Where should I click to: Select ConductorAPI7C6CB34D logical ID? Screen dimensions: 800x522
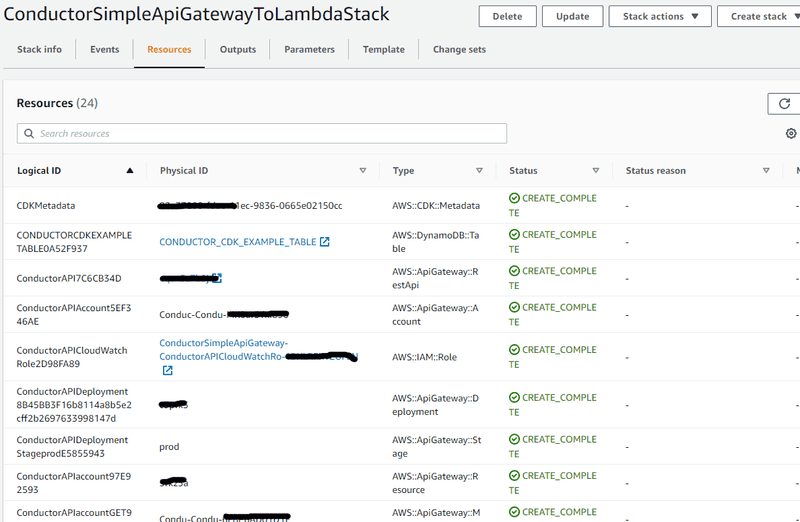[69, 278]
